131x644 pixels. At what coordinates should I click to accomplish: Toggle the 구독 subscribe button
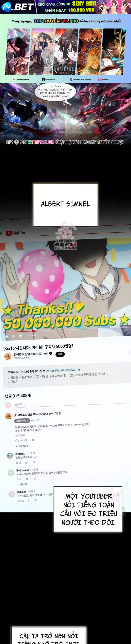(x=60, y=354)
